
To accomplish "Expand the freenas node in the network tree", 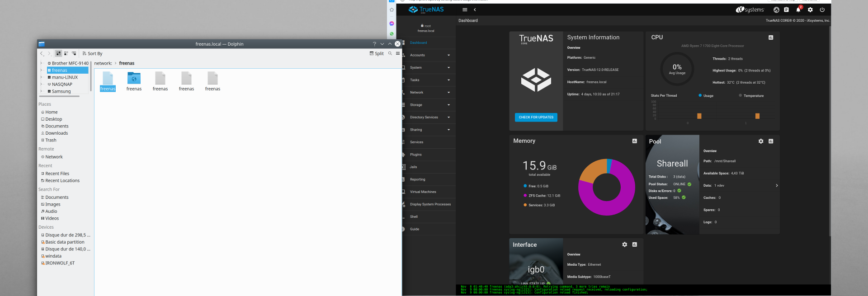I will [41, 70].
